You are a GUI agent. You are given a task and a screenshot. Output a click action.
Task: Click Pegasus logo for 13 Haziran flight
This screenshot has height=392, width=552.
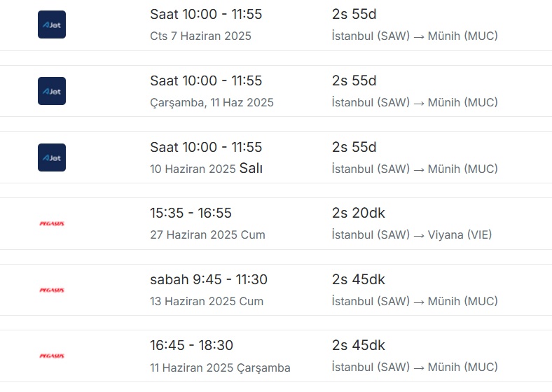[52, 290]
